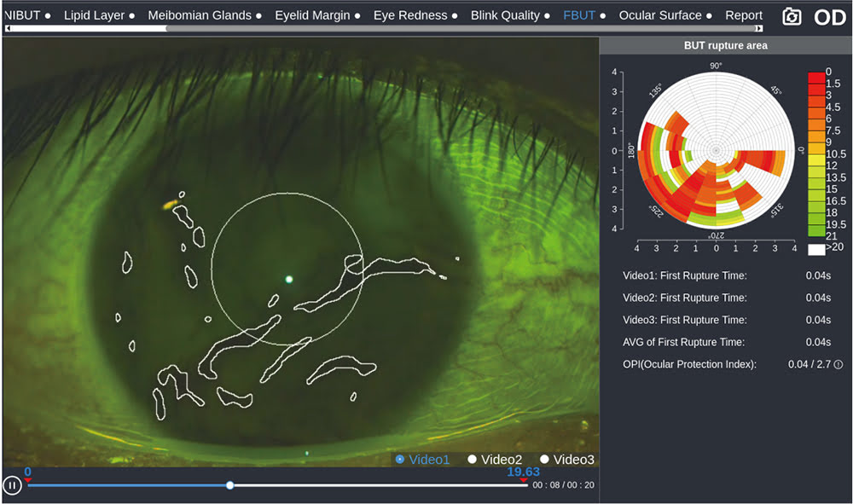Click the red end trim marker
This screenshot has width=853, height=504.
tap(524, 481)
